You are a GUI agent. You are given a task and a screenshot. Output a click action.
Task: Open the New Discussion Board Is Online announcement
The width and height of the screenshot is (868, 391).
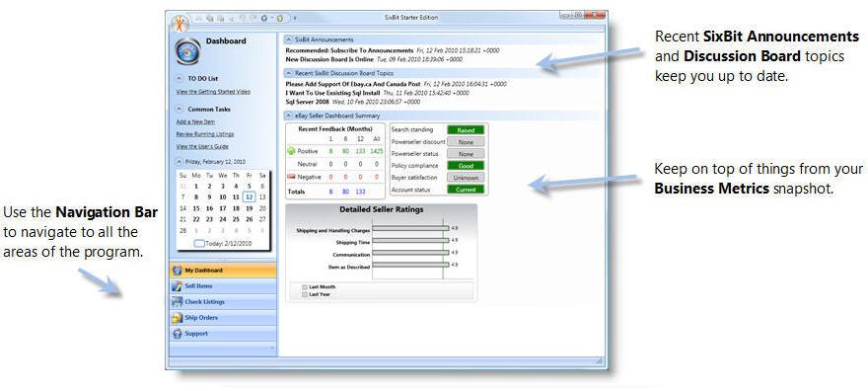329,59
